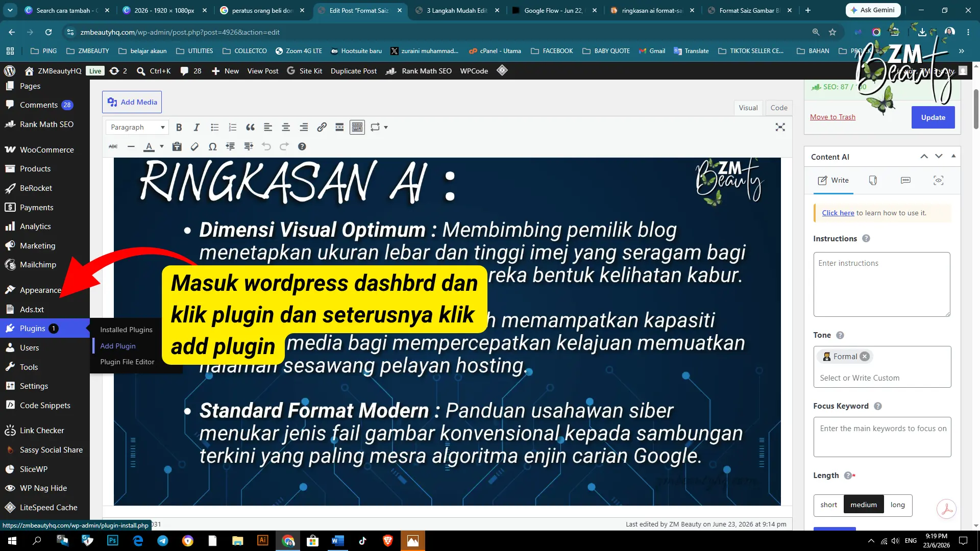Click Paste as text icon
Screen dimensions: 980x551
pyautogui.click(x=177, y=147)
